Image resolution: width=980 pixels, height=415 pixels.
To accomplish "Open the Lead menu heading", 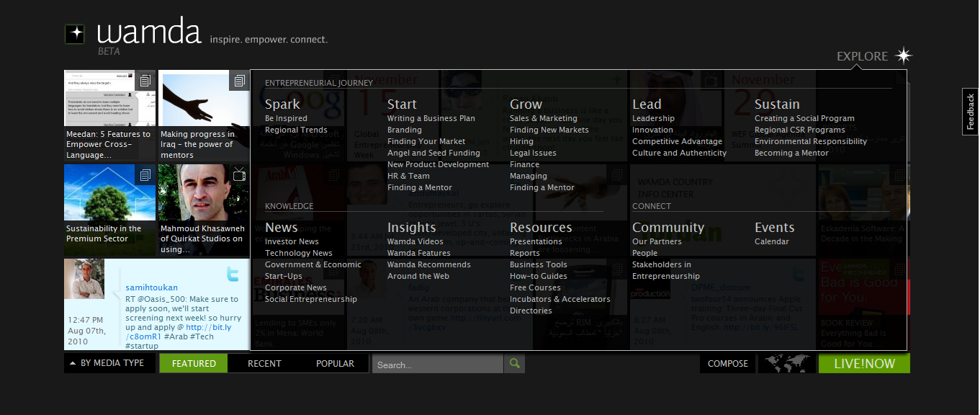I will pos(647,104).
